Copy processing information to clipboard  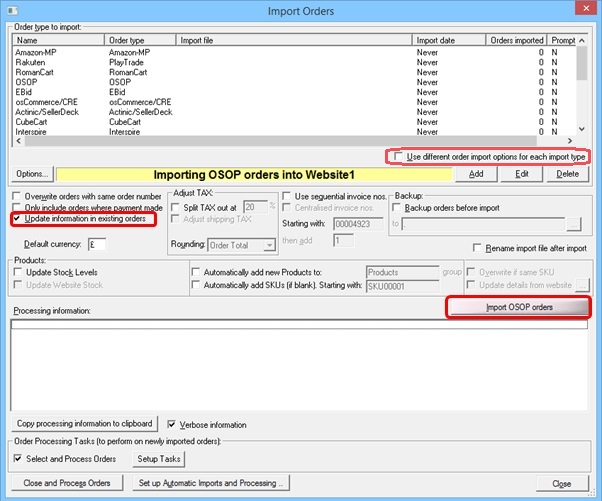(x=84, y=423)
